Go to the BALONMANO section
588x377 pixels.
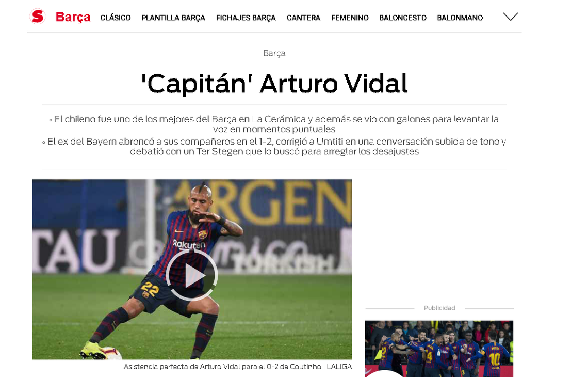pyautogui.click(x=460, y=18)
